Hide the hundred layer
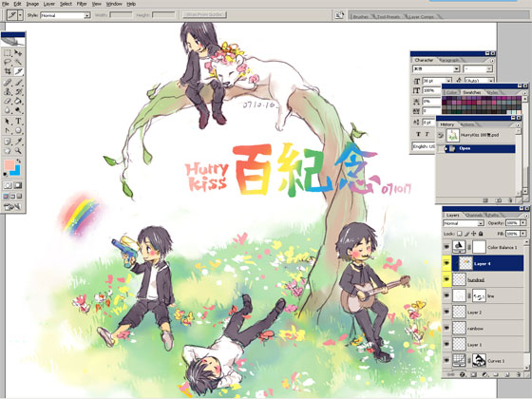The height and width of the screenshot is (399, 532). click(x=446, y=279)
